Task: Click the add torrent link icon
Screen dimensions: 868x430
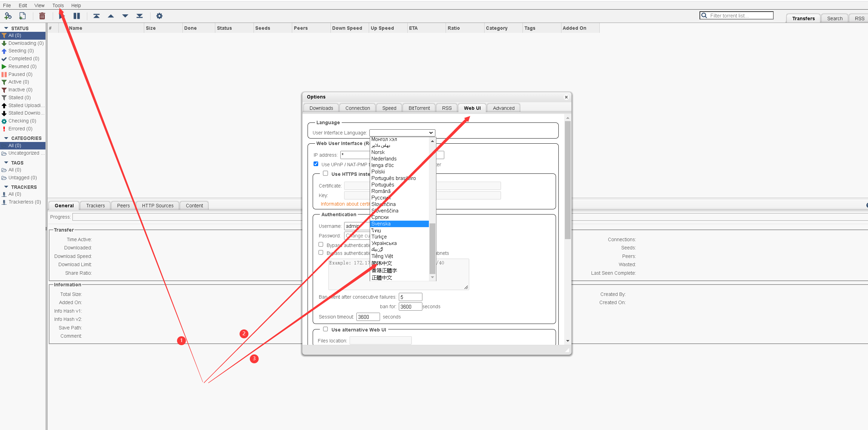Action: 8,16
